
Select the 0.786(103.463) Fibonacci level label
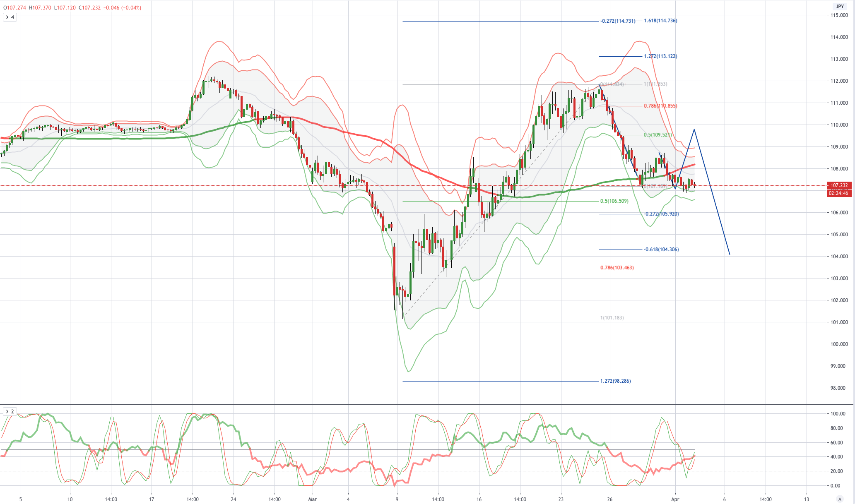(x=617, y=268)
